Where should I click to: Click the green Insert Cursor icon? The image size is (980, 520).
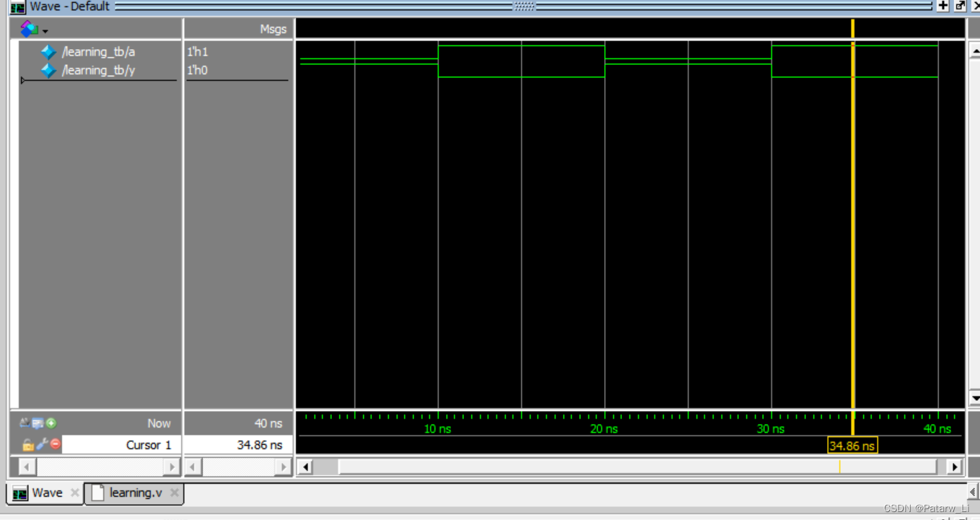tap(51, 424)
